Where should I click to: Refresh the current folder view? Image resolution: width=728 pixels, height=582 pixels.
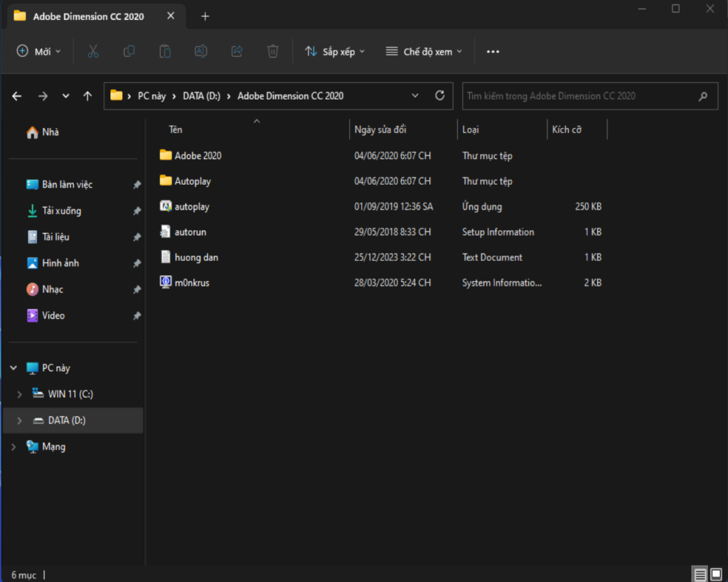coord(439,96)
